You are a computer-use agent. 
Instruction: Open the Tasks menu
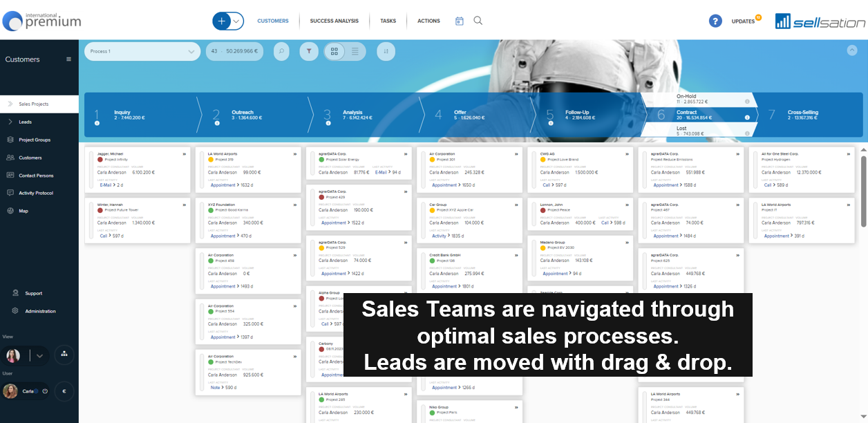[x=388, y=21]
